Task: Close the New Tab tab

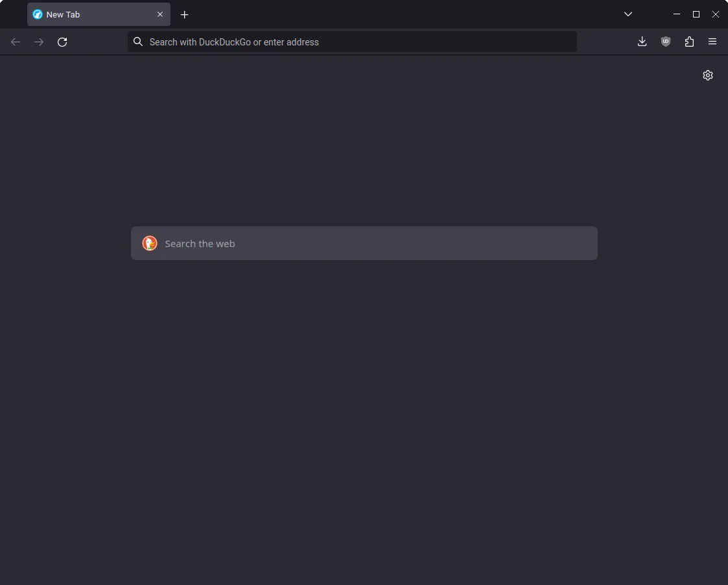Action: [x=160, y=14]
